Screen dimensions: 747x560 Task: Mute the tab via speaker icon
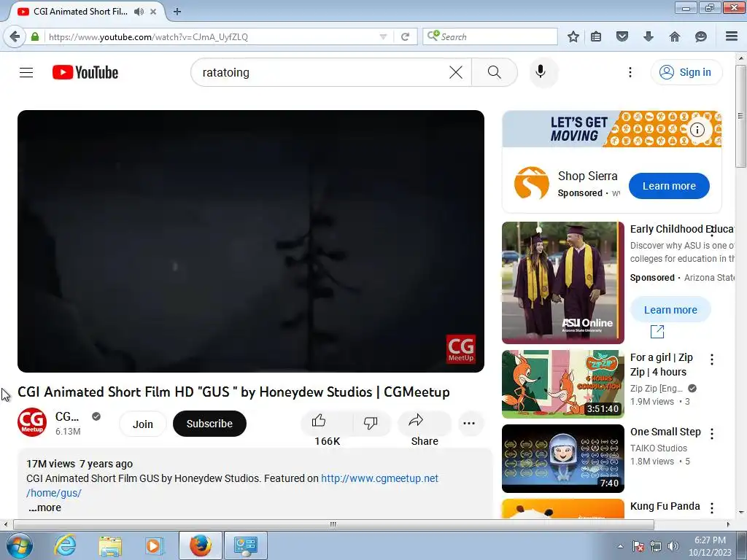coord(139,12)
